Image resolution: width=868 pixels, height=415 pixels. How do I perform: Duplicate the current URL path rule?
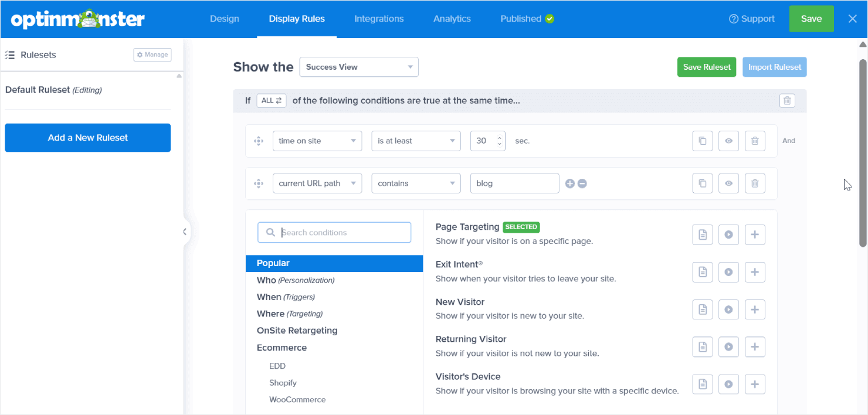click(702, 183)
